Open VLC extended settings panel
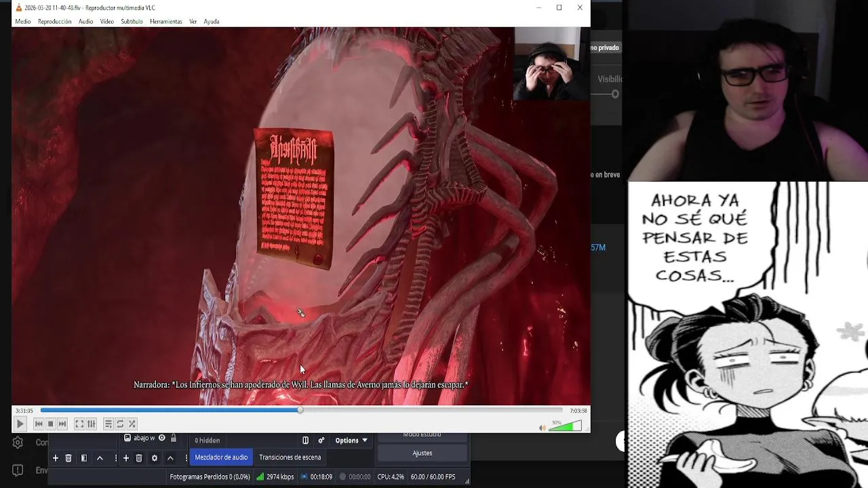Screen dimensions: 868x488 (92, 424)
